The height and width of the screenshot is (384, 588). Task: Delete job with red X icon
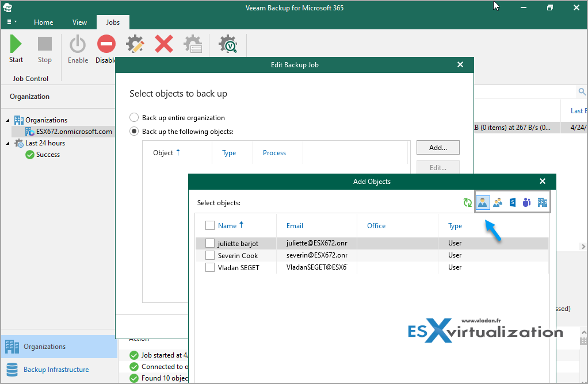click(164, 44)
